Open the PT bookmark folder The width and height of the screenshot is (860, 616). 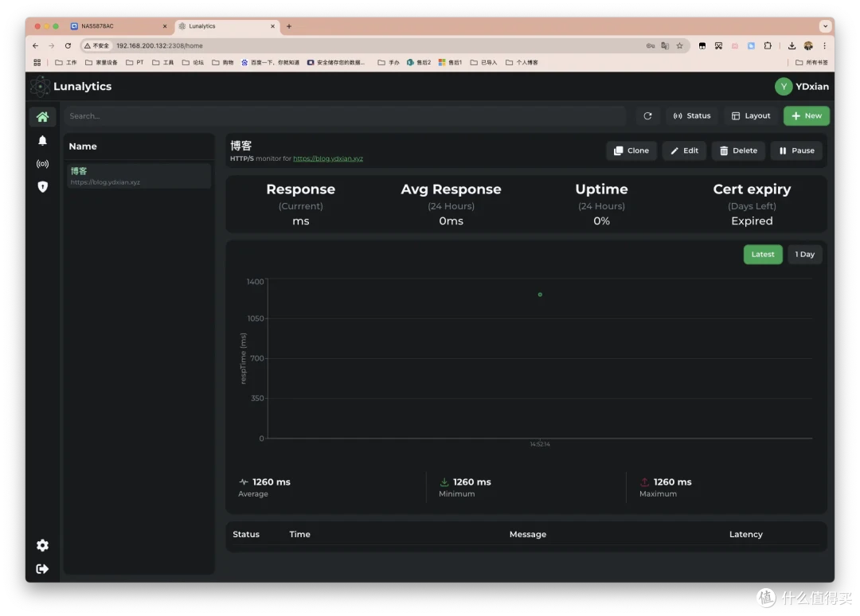(x=135, y=63)
